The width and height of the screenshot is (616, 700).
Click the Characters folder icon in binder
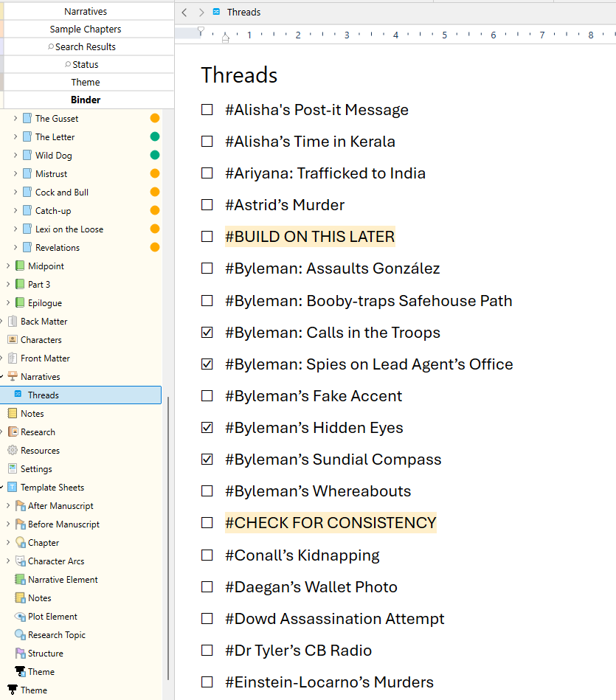[x=13, y=340]
